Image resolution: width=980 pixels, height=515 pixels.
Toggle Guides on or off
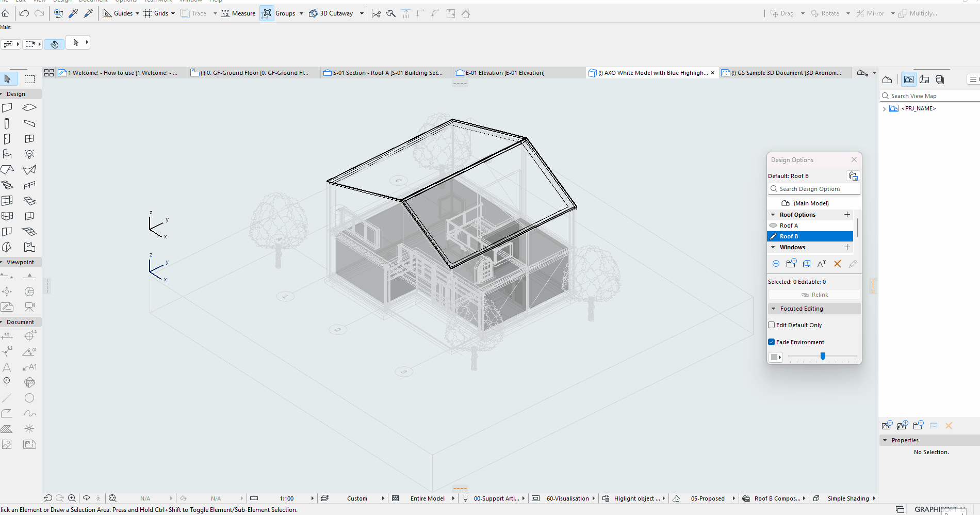118,13
